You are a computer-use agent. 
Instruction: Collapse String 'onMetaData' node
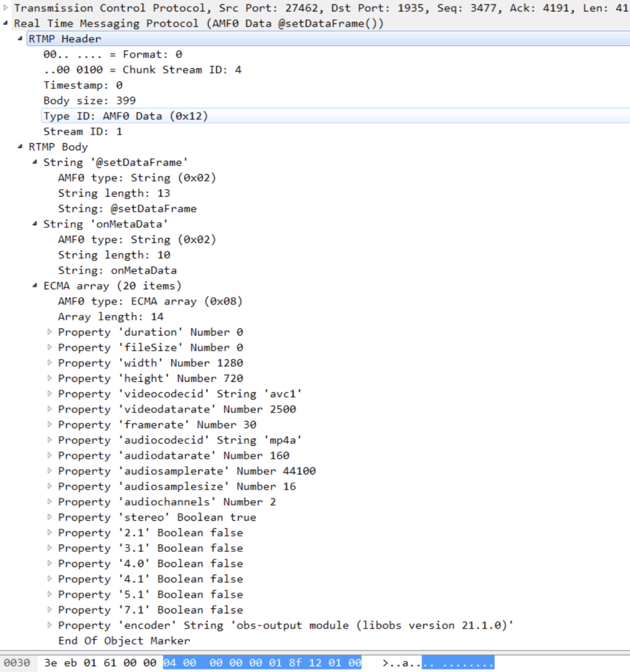(35, 224)
